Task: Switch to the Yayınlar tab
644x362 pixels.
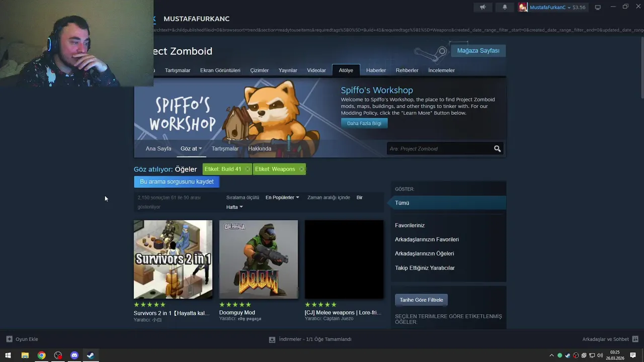Action: click(288, 70)
